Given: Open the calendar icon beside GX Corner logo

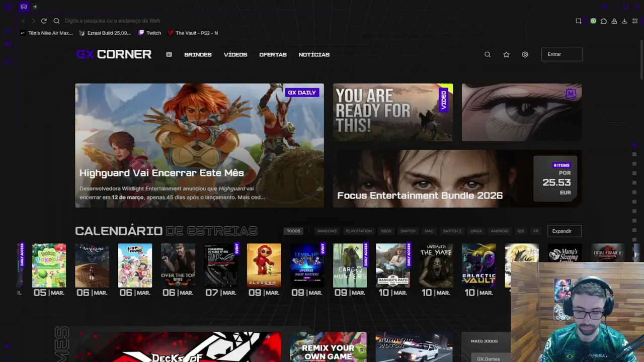Looking at the screenshot, I should pos(169,54).
